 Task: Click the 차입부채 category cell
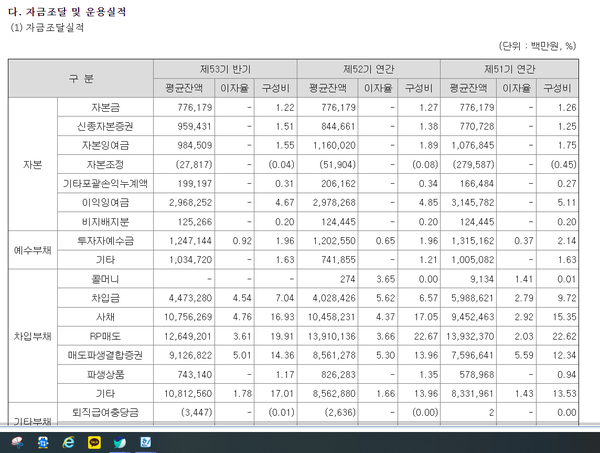pos(33,336)
